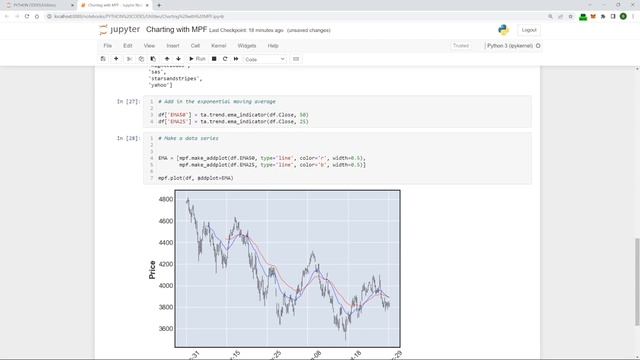Run the selected cell

[197, 59]
